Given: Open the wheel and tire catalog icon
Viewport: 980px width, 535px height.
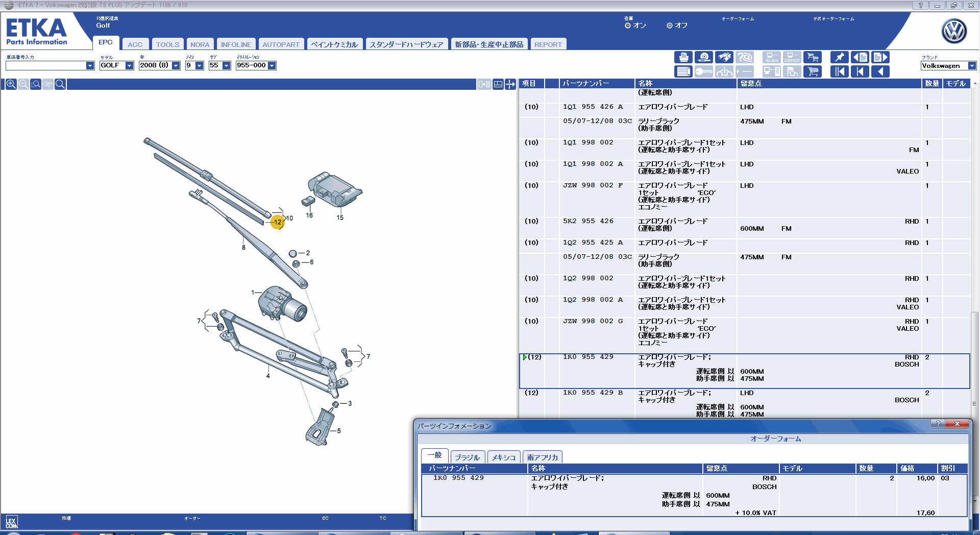Looking at the screenshot, I should point(704,57).
